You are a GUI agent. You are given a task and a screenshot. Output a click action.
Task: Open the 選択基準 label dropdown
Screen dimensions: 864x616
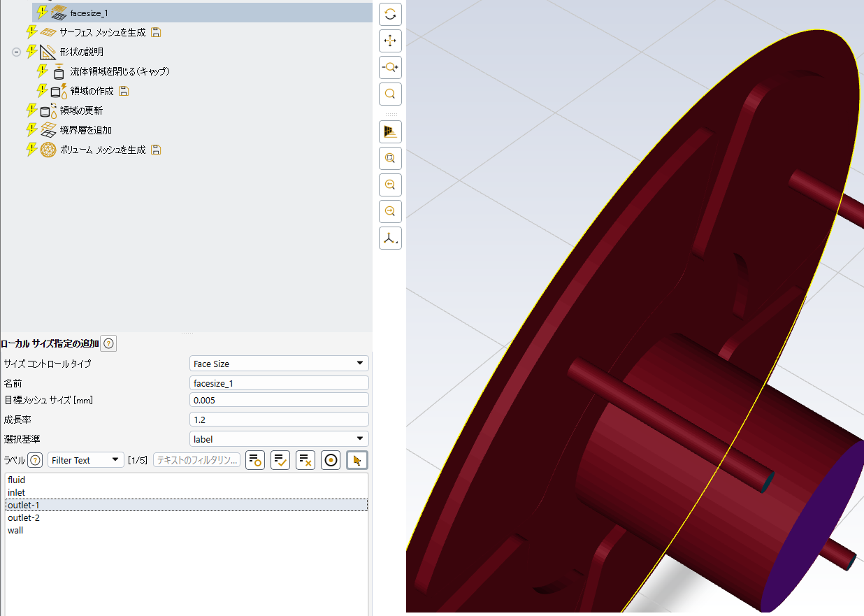(280, 439)
